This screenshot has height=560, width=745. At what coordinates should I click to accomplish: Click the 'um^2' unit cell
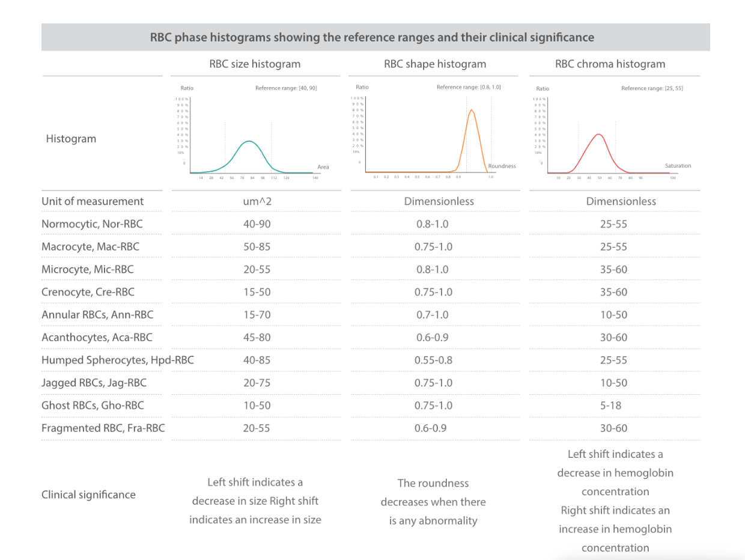click(255, 201)
